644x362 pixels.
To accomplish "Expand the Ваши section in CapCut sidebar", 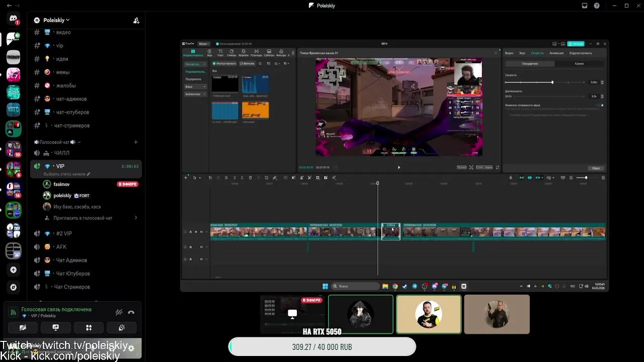I will tap(195, 86).
